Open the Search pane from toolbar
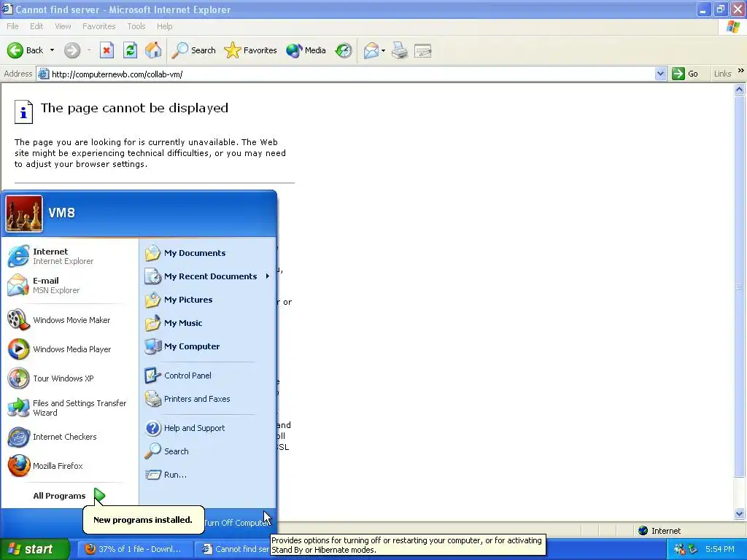747x560 pixels. coord(193,50)
